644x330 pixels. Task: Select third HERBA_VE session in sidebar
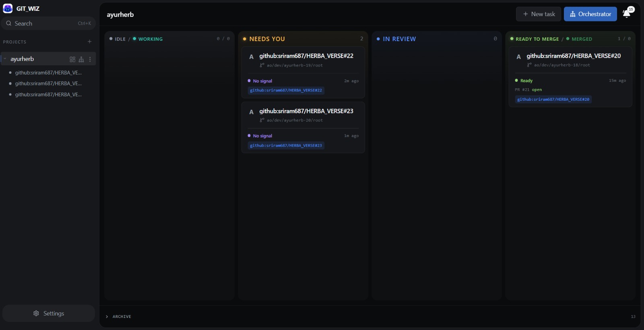(x=48, y=95)
